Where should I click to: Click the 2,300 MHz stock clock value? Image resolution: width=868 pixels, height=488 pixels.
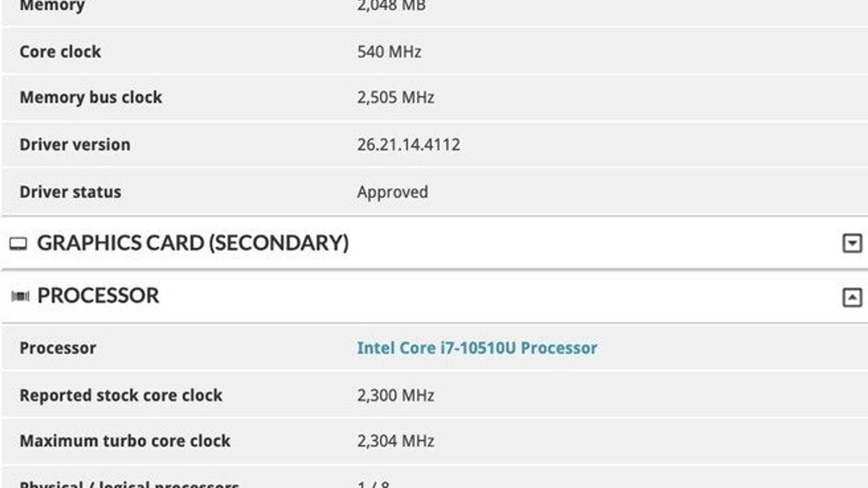coord(395,395)
